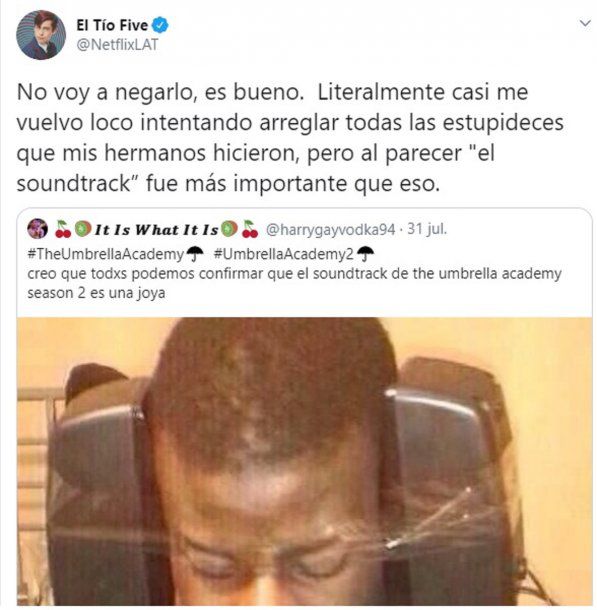Click the blue verified badge
The width and height of the screenshot is (597, 610).
[x=160, y=25]
